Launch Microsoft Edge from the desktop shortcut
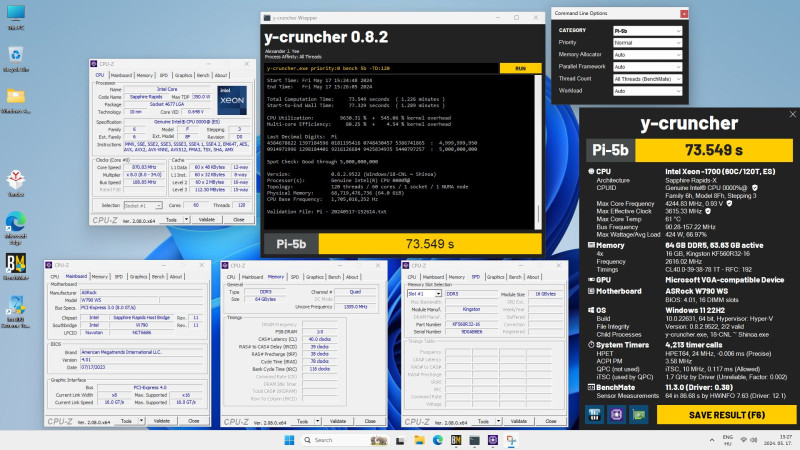The height and width of the screenshot is (450, 800). tap(16, 228)
